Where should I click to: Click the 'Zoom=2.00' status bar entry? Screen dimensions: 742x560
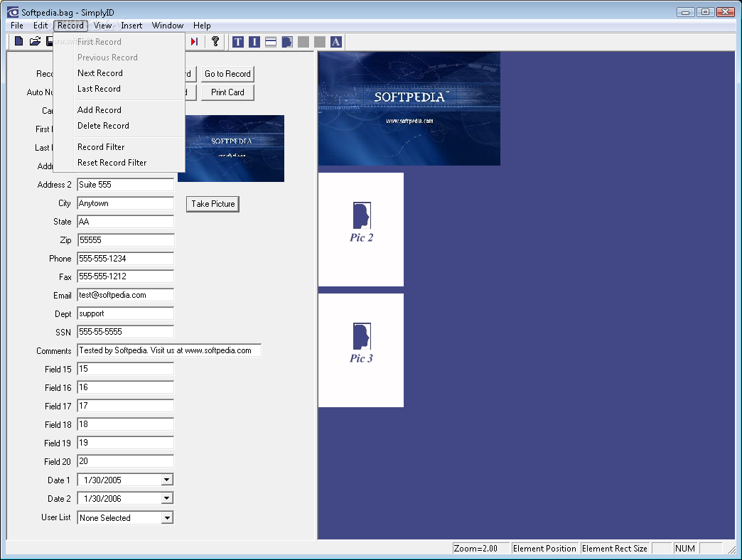point(480,548)
